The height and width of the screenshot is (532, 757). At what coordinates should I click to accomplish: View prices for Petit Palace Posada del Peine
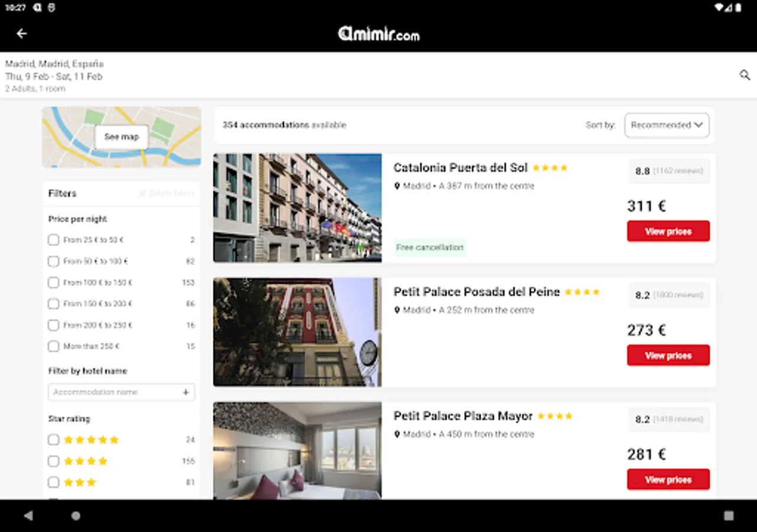tap(668, 355)
